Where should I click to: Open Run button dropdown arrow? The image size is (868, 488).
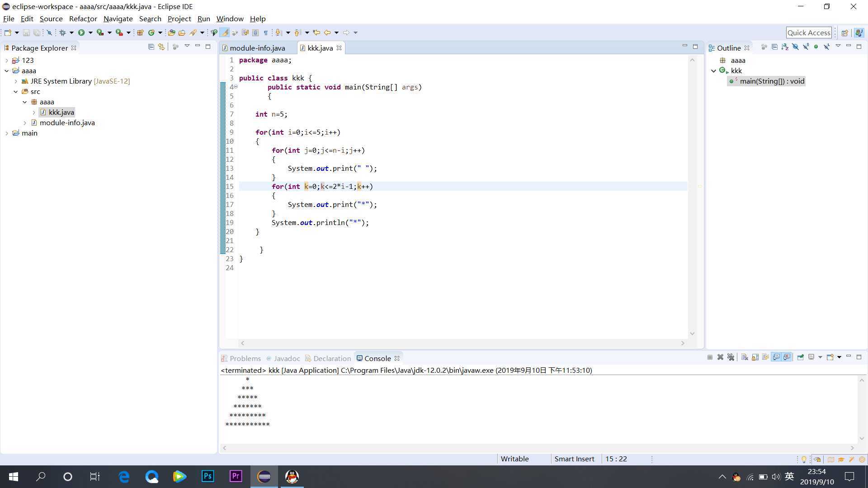[x=90, y=33]
